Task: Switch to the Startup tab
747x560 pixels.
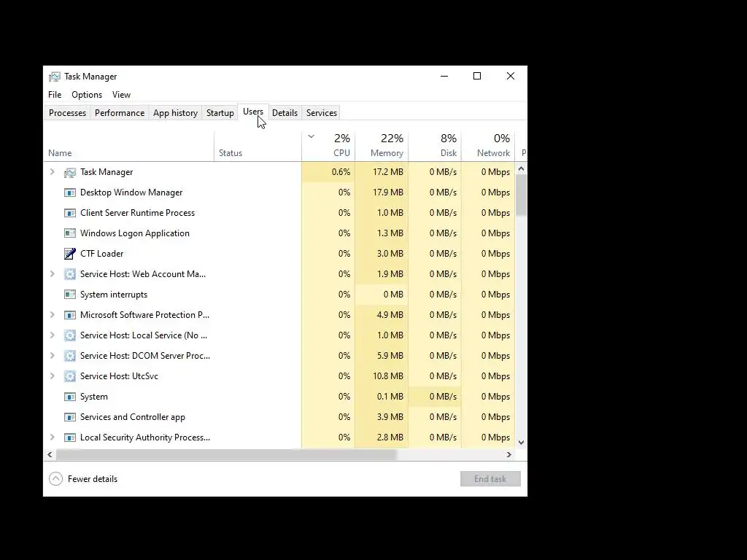Action: [x=220, y=113]
